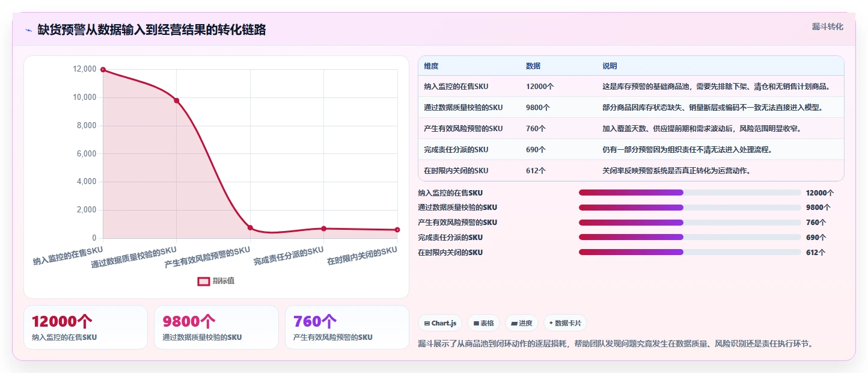The width and height of the screenshot is (868, 373).
Task: Select the 表格 chip
Action: click(483, 323)
